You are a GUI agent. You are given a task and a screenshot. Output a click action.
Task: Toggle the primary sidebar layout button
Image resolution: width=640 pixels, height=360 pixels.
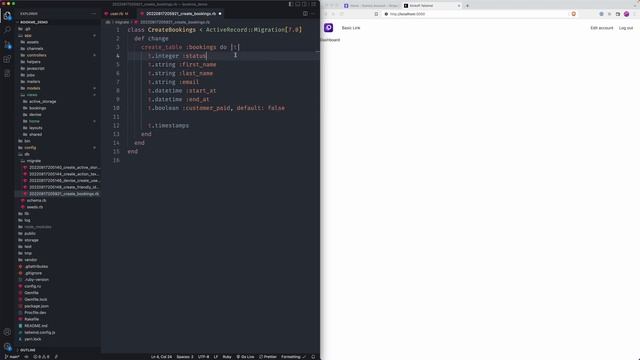[291, 4]
